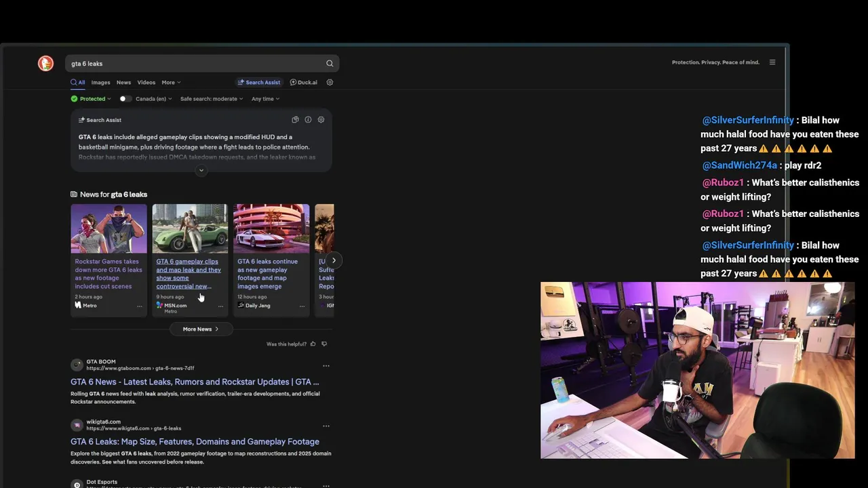Select the All results tab
The image size is (868, 488).
78,83
